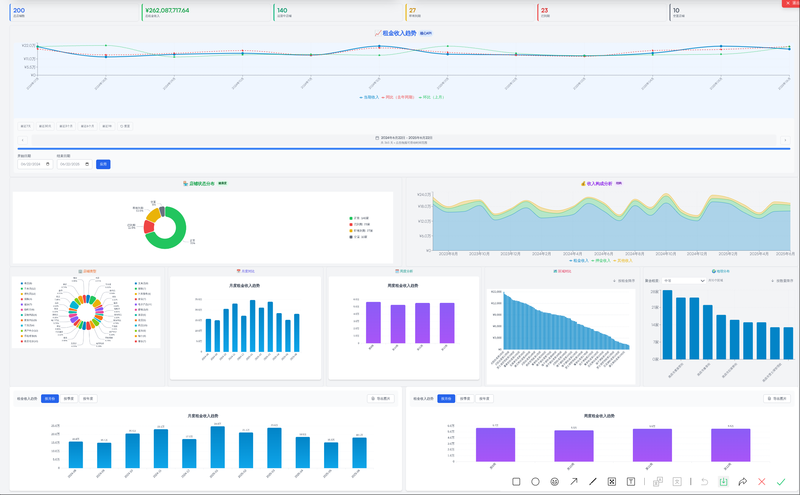
Task: Export image from the weekly rent panel
Action: coord(777,399)
